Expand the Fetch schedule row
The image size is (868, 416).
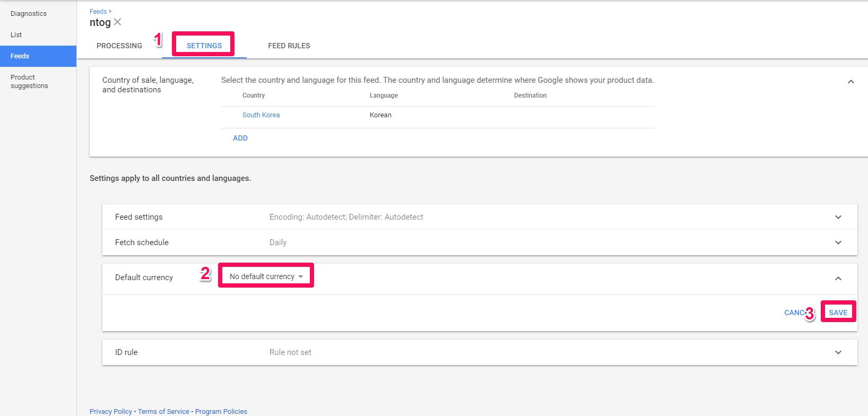pyautogui.click(x=838, y=242)
